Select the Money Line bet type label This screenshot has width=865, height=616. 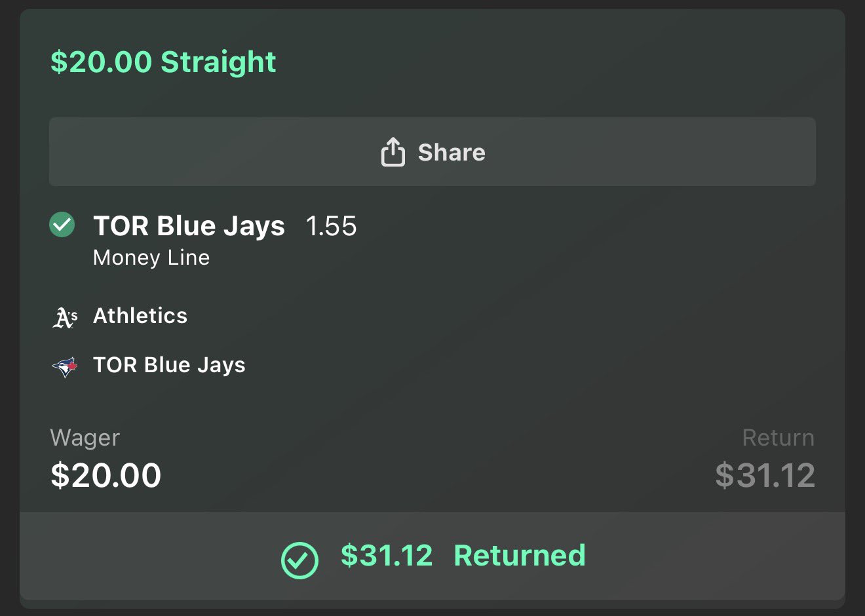151,258
